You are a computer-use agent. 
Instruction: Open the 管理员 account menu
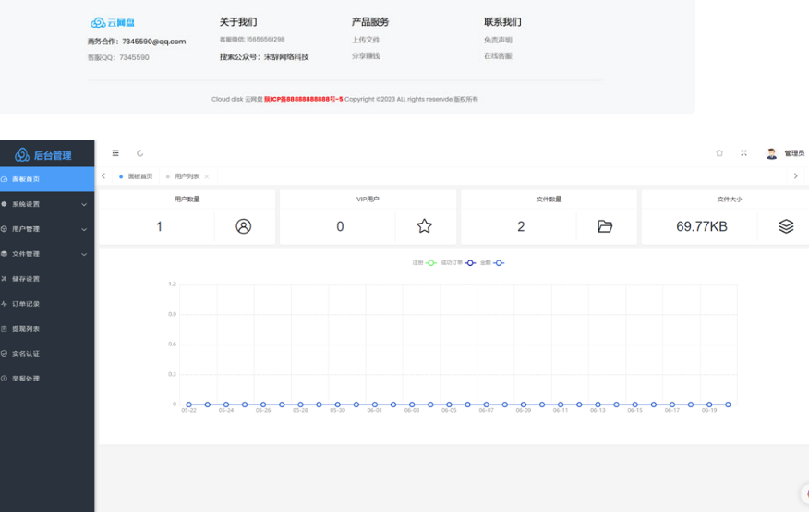click(x=794, y=153)
